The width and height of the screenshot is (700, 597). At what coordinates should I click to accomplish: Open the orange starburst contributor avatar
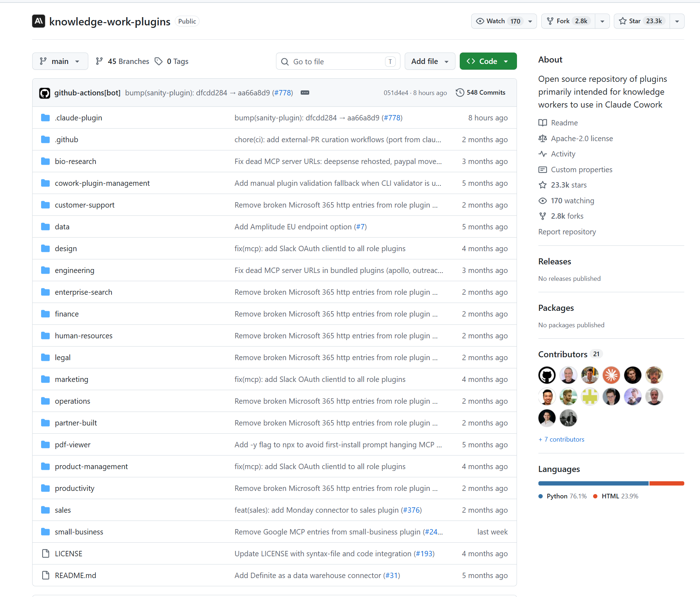pos(611,375)
